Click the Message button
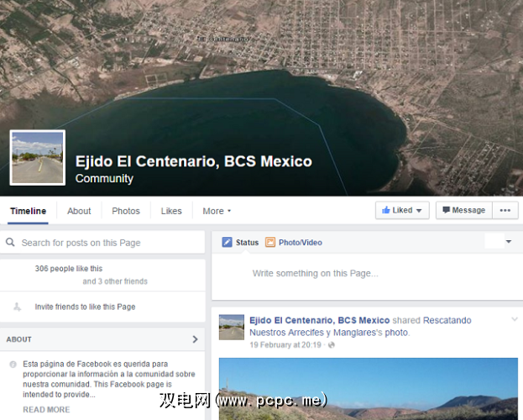 coord(464,210)
